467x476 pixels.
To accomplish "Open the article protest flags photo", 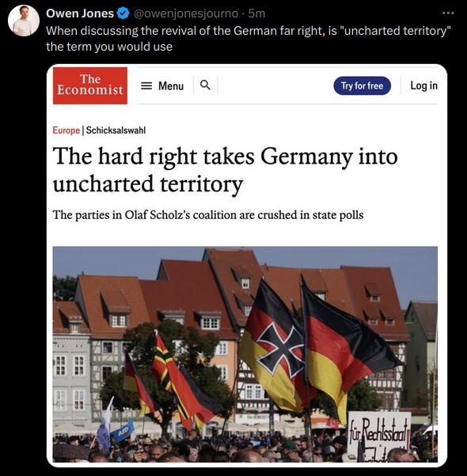I will 245,354.
